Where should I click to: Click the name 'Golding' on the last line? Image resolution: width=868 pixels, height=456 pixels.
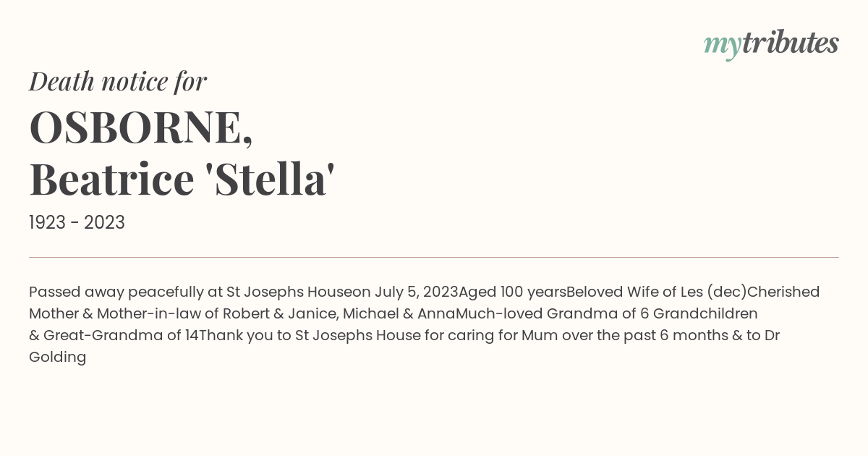(x=58, y=357)
